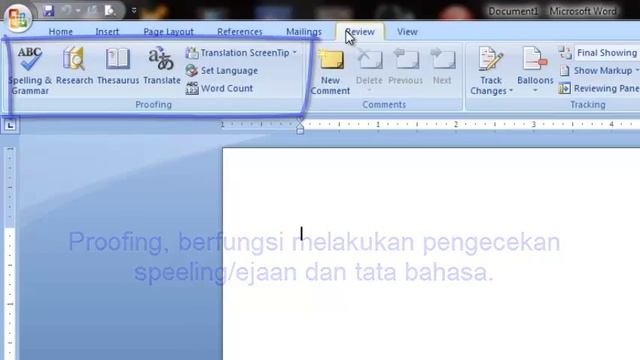Open the Final Showing Markup combo box
This screenshot has width=640, height=360.
point(607,53)
